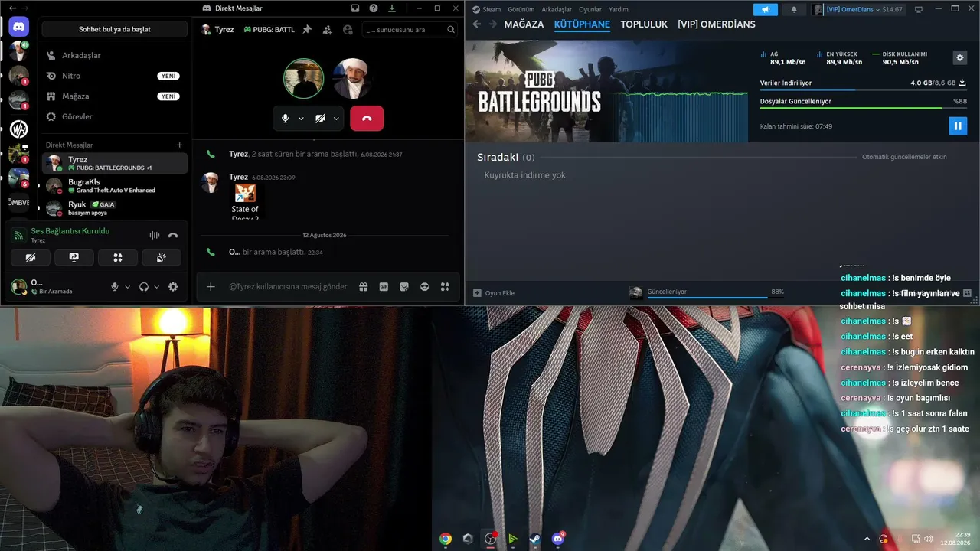Open Ryuk direct message

tap(115, 207)
